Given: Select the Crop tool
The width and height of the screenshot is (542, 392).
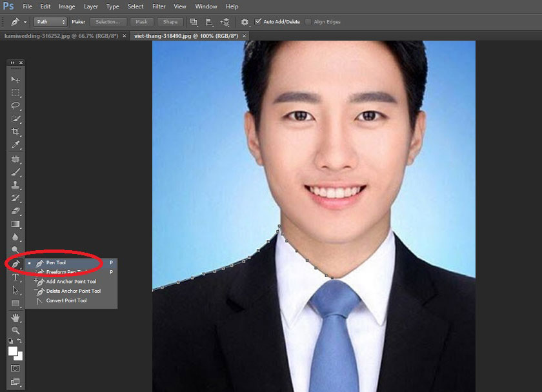Looking at the screenshot, I should 15,132.
